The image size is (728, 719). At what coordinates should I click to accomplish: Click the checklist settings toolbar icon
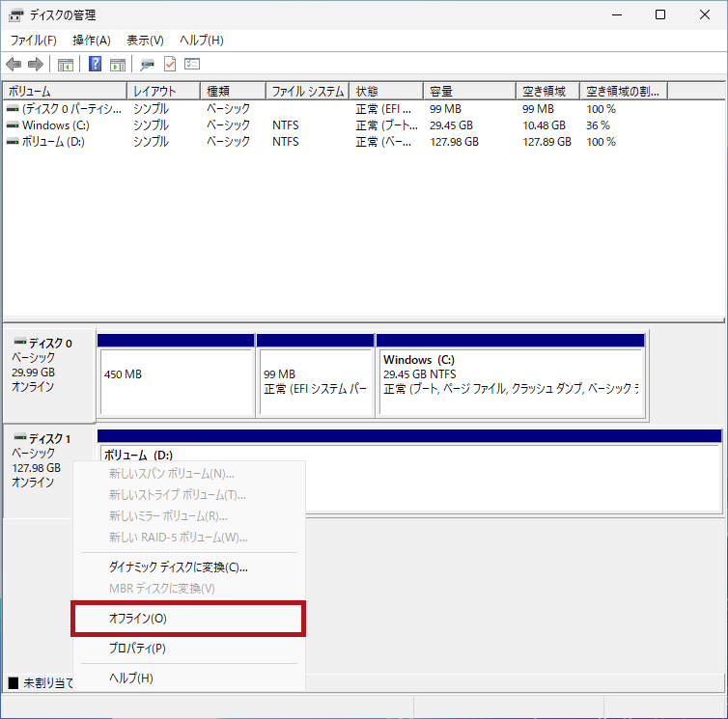click(192, 65)
